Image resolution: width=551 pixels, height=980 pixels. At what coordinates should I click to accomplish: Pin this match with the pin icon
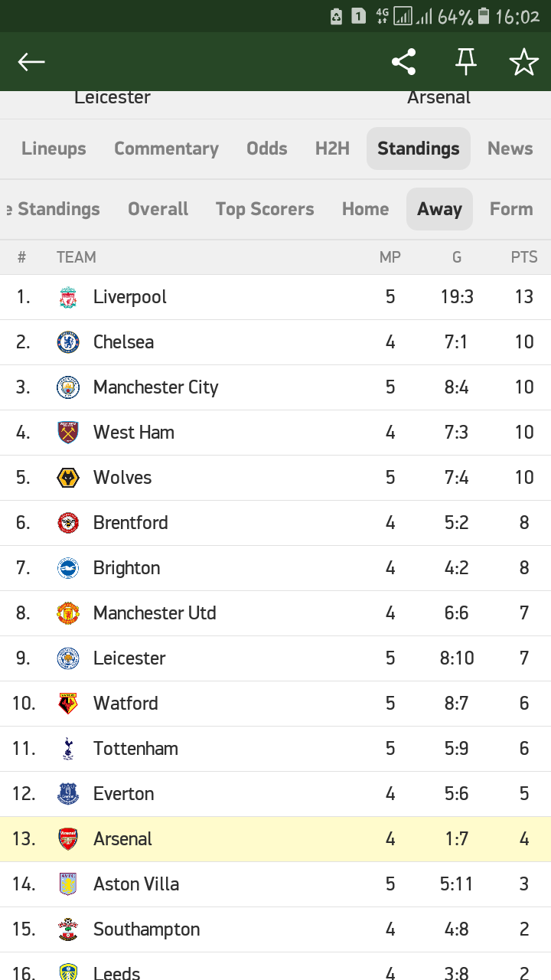[465, 62]
